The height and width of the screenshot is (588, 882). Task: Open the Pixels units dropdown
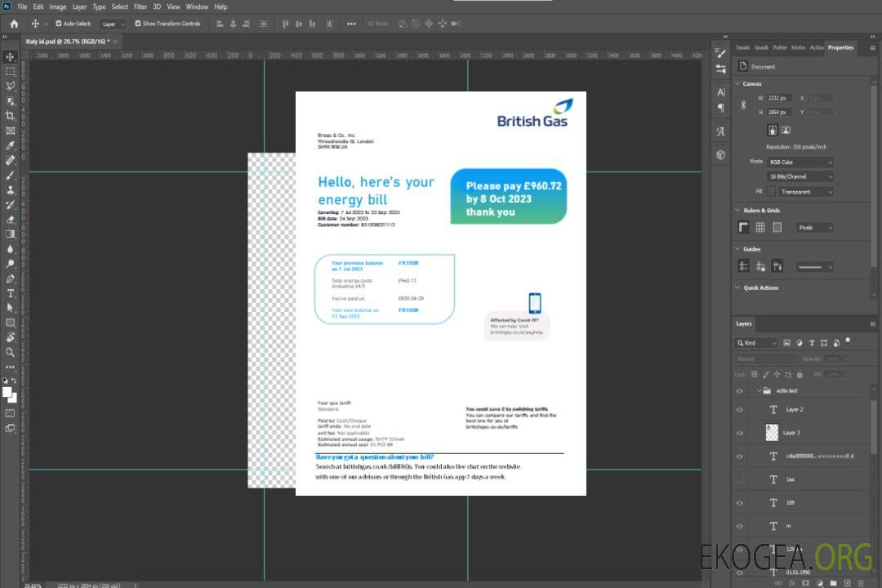coord(814,228)
